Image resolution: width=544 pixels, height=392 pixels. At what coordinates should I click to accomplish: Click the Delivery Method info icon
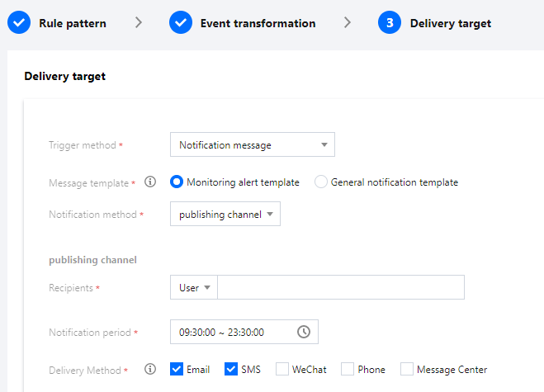(150, 370)
